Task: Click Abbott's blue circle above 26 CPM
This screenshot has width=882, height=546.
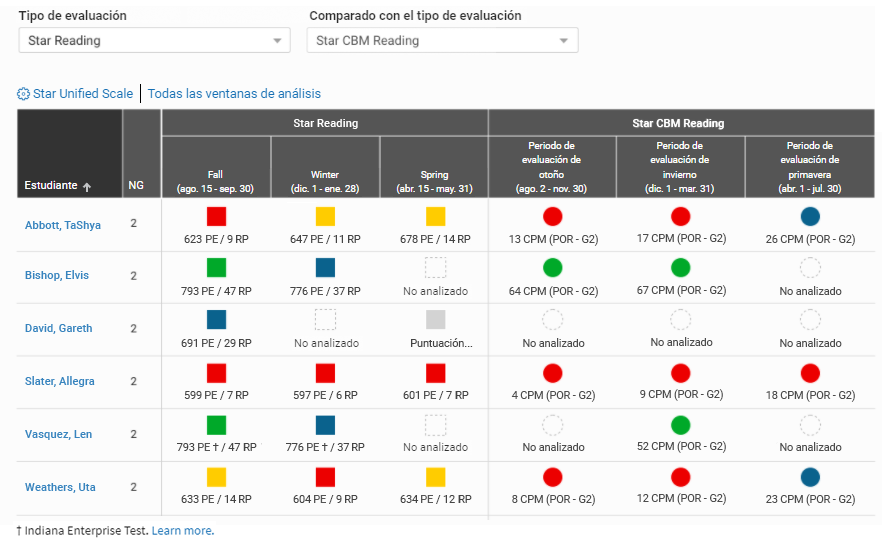Action: pos(810,216)
